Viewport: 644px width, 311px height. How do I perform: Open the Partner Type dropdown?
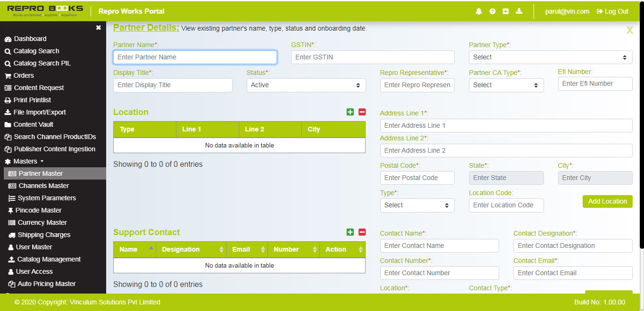click(550, 57)
